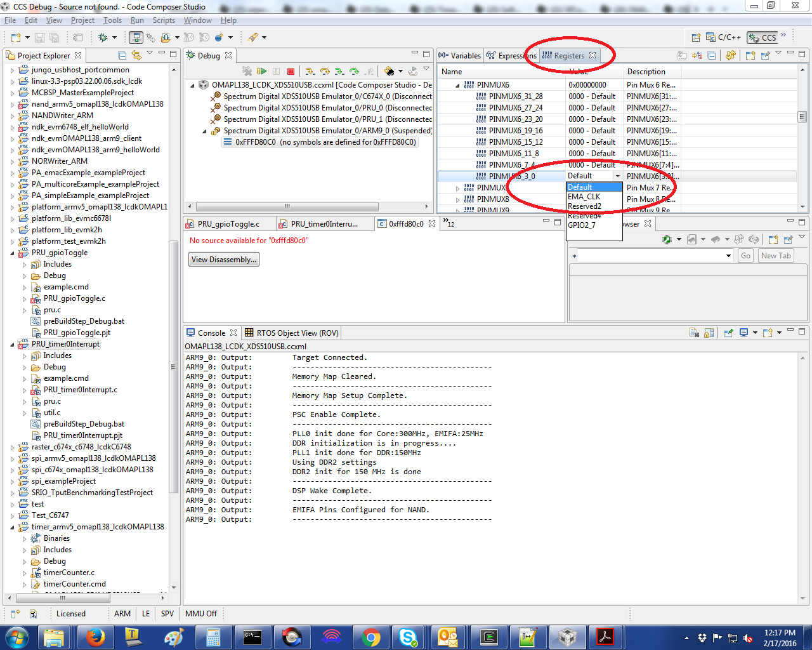Expand the NANDWriter_ARM project
Screen dimensions: 812x650
click(12, 116)
